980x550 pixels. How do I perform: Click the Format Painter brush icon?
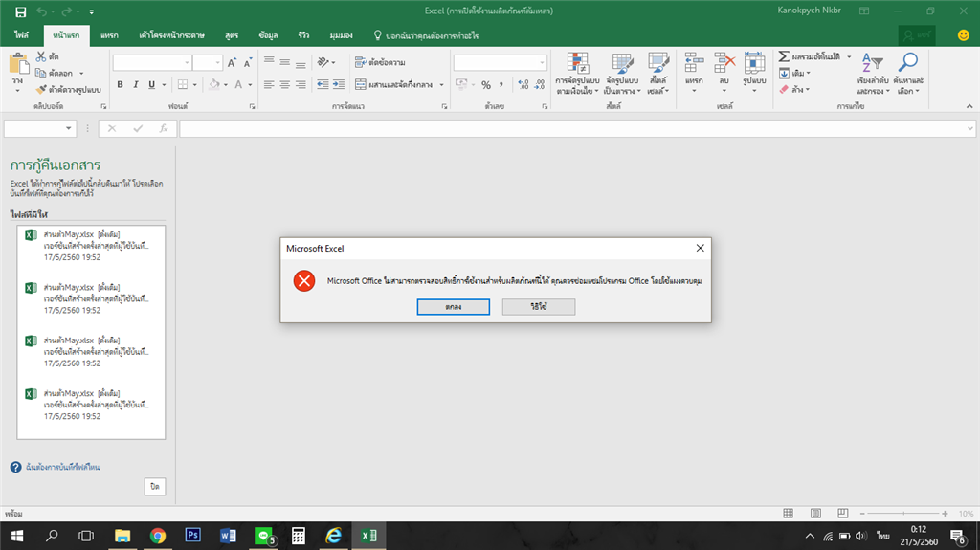click(41, 89)
